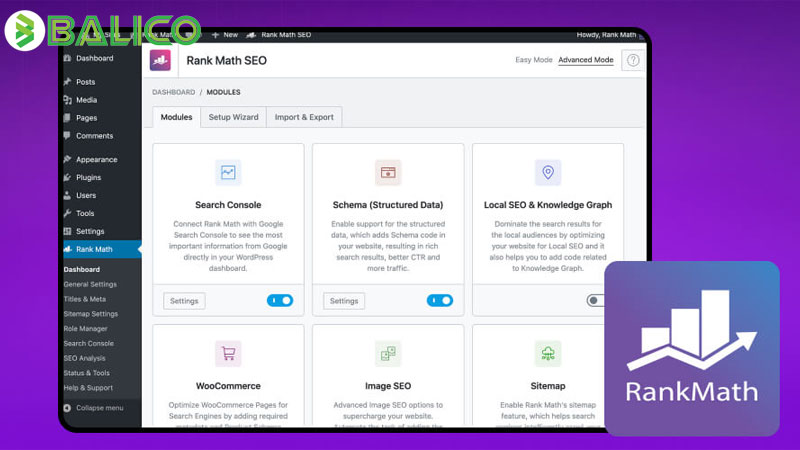Click the Tools wrench icon
Viewport: 800px width, 450px height.
pos(67,213)
